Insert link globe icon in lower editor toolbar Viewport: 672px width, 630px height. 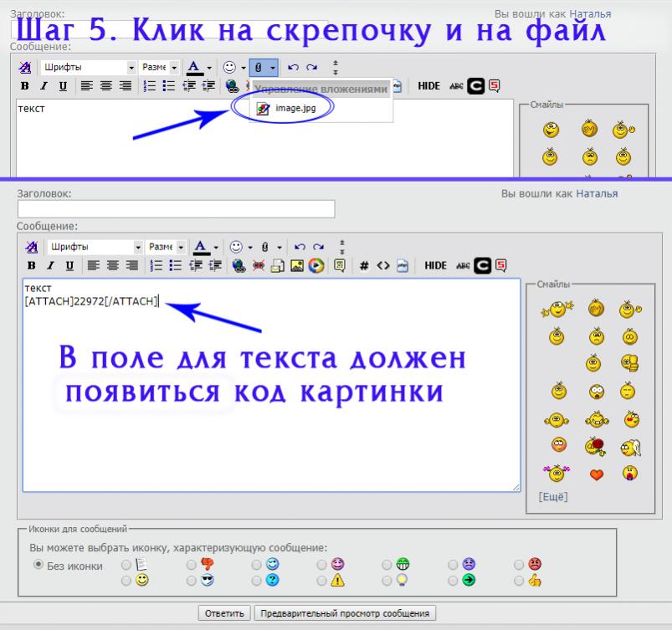[x=237, y=265]
